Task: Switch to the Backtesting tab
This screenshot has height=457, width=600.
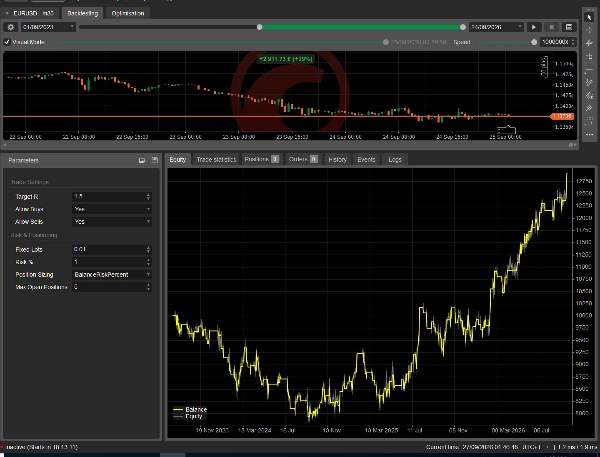Action: 83,13
